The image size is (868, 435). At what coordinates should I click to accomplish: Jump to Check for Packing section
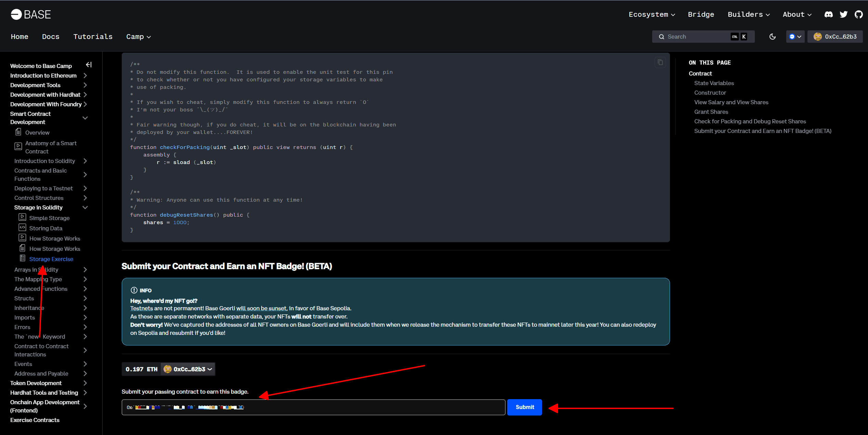750,121
